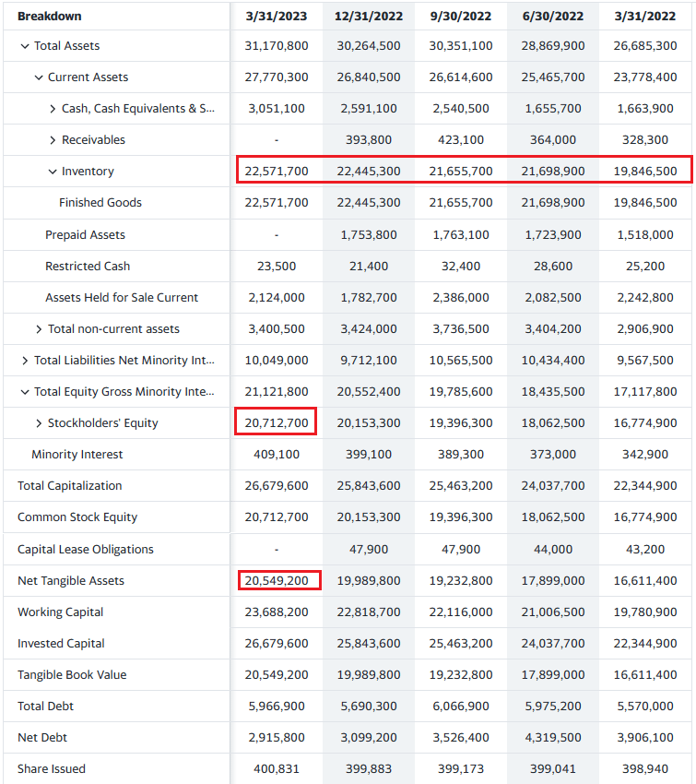Expand Total Liabilities Net Minority Interest row
Image resolution: width=696 pixels, height=784 pixels.
(x=24, y=361)
